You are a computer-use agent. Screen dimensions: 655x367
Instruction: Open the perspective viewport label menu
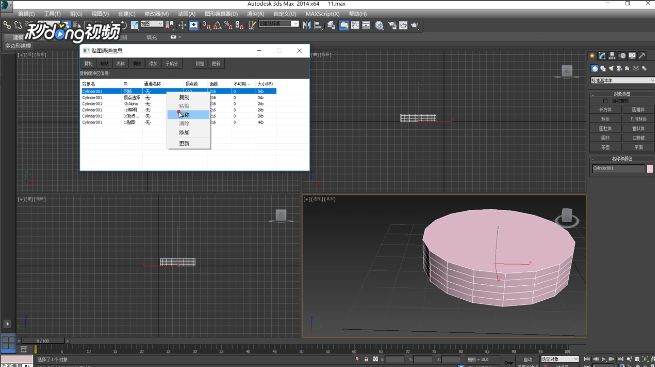[320, 200]
